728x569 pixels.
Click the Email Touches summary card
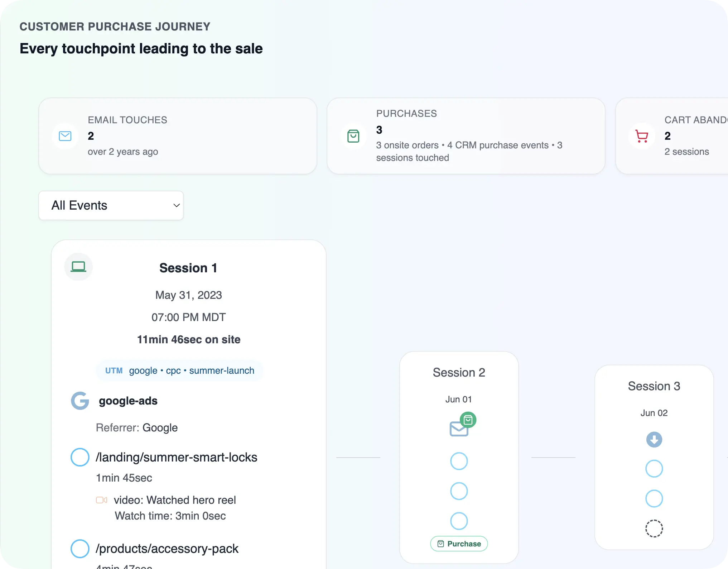point(178,136)
